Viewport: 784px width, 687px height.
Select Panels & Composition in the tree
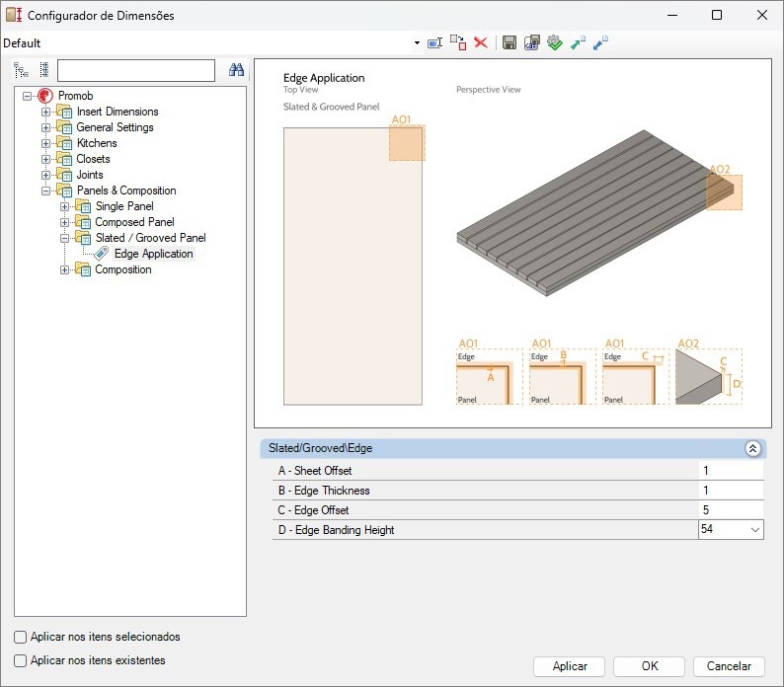tap(126, 191)
